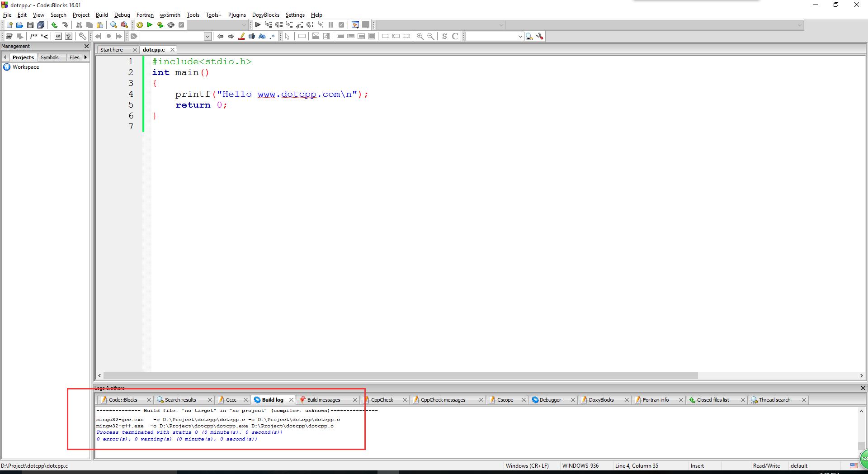The width and height of the screenshot is (868, 474).
Task: Click the Zoom in icon
Action: tap(420, 36)
